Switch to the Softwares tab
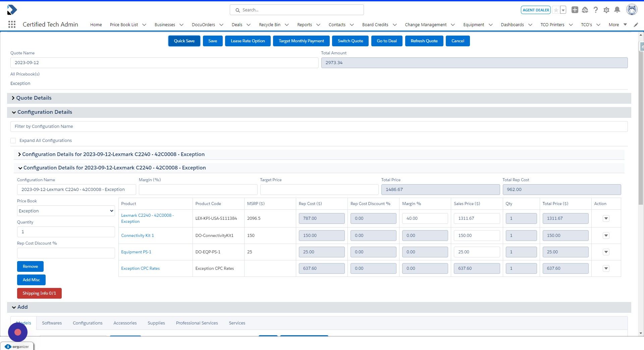Screen dimensions: 644x350 click(x=52, y=323)
